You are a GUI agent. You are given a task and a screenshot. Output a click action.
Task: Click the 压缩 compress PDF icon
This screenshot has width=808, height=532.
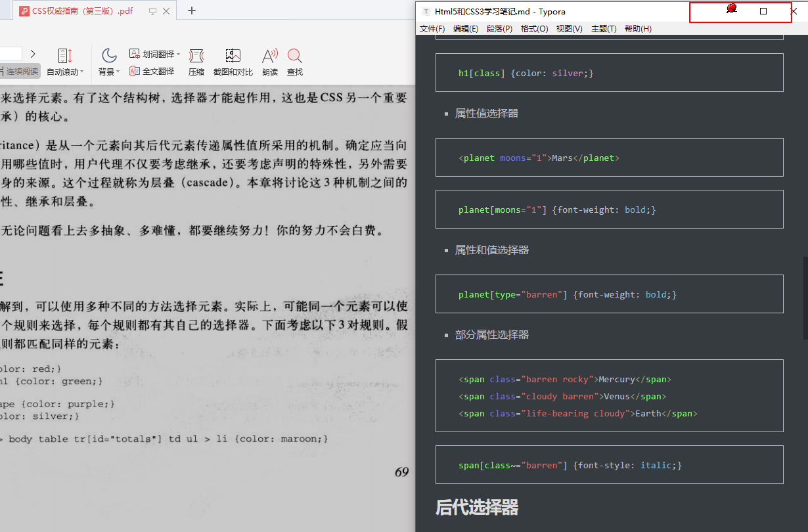coord(196,56)
